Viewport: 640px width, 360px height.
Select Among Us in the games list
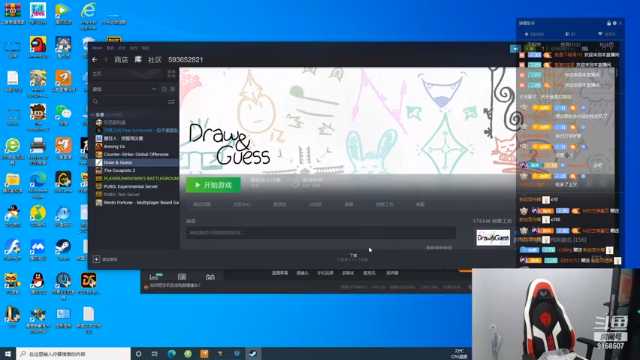(135, 146)
